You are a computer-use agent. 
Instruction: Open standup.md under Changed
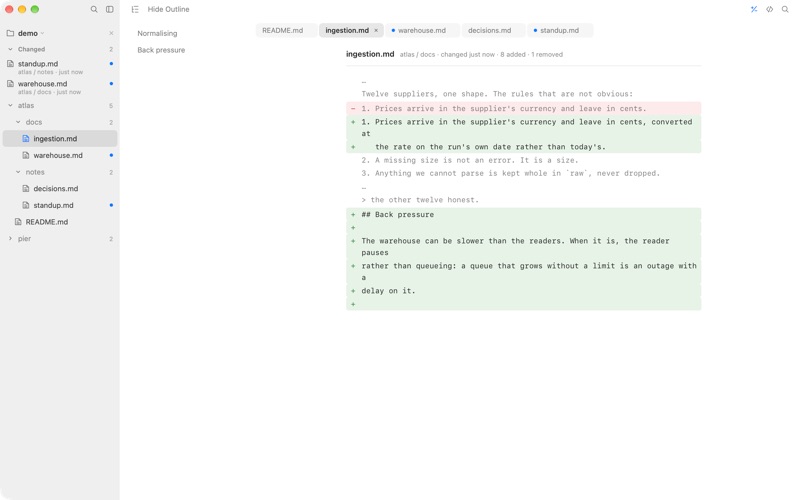[60, 67]
